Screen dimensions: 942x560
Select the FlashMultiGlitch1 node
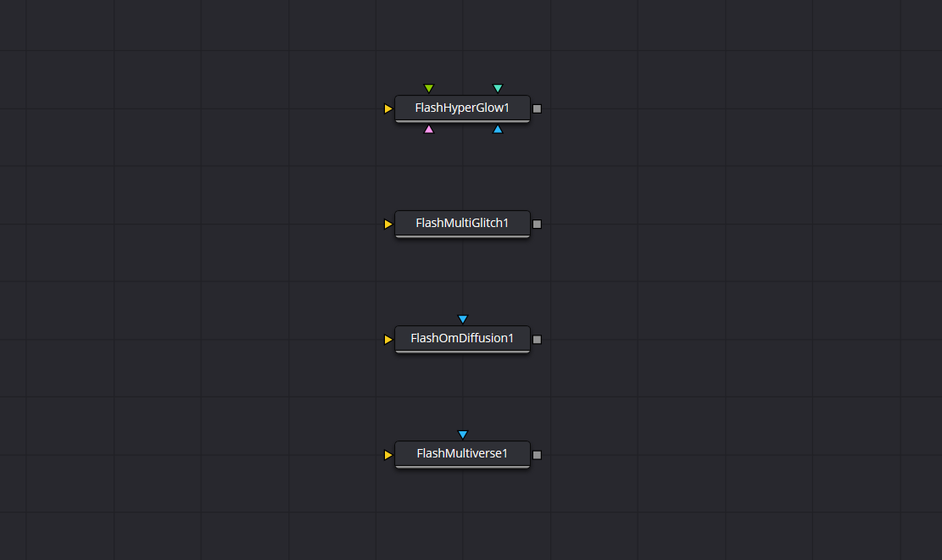click(462, 224)
